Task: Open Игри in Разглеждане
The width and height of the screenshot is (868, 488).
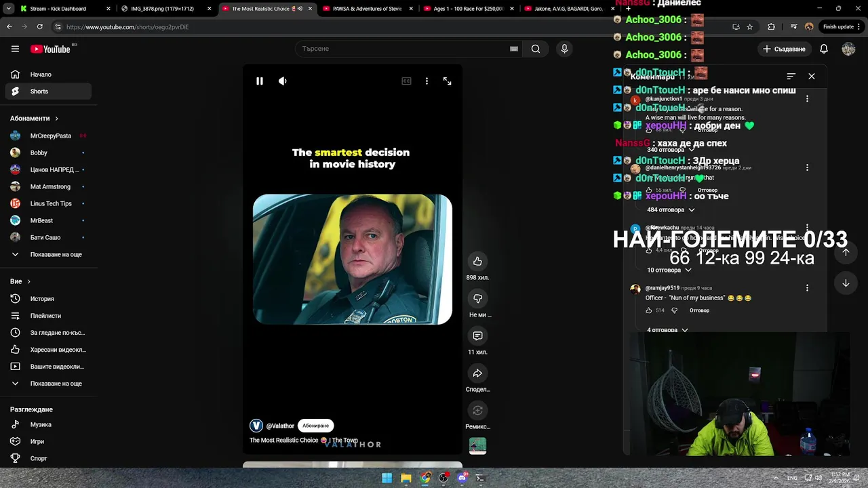Action: coord(48,441)
